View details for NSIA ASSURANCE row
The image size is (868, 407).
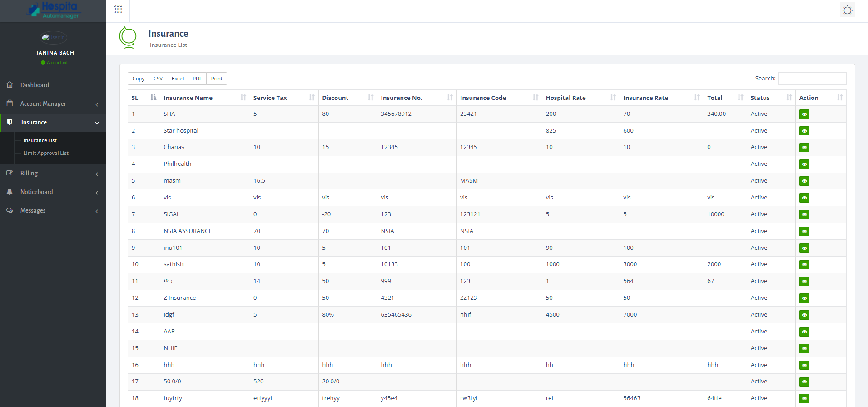click(804, 231)
